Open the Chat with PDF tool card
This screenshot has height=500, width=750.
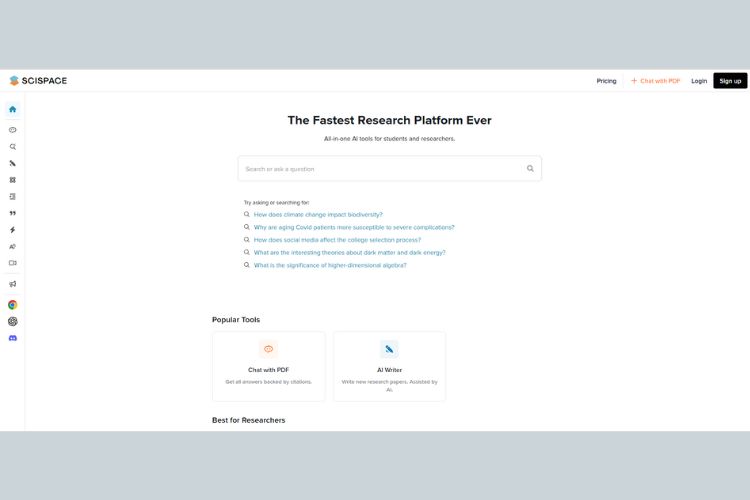point(268,366)
